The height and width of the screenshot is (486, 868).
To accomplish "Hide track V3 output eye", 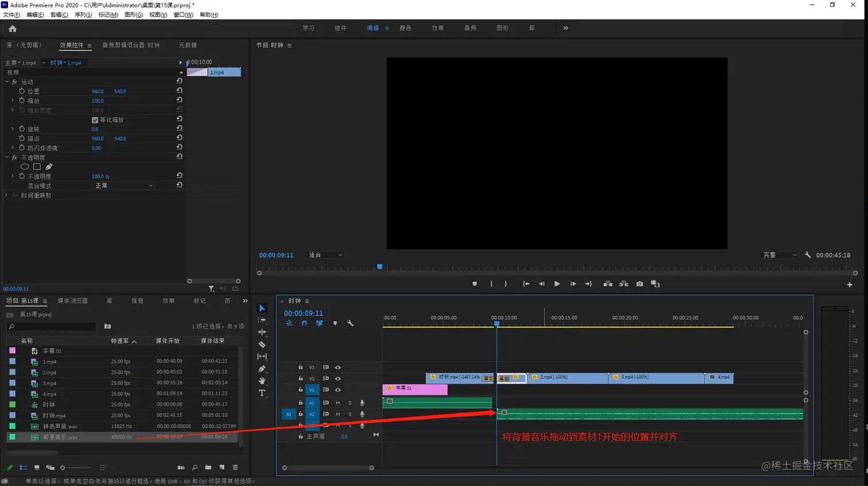I will pos(338,367).
